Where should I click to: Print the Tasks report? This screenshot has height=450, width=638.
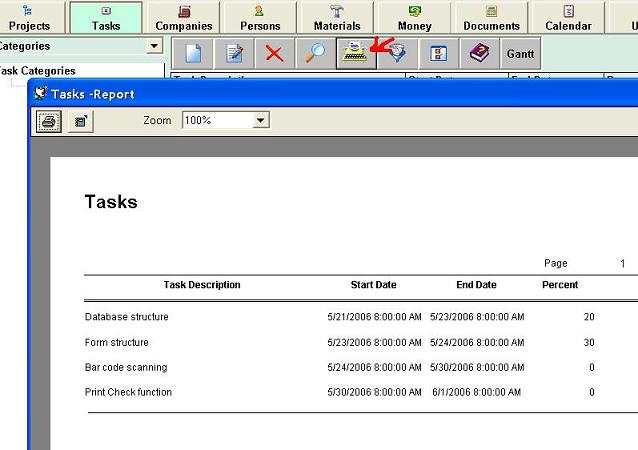click(49, 121)
